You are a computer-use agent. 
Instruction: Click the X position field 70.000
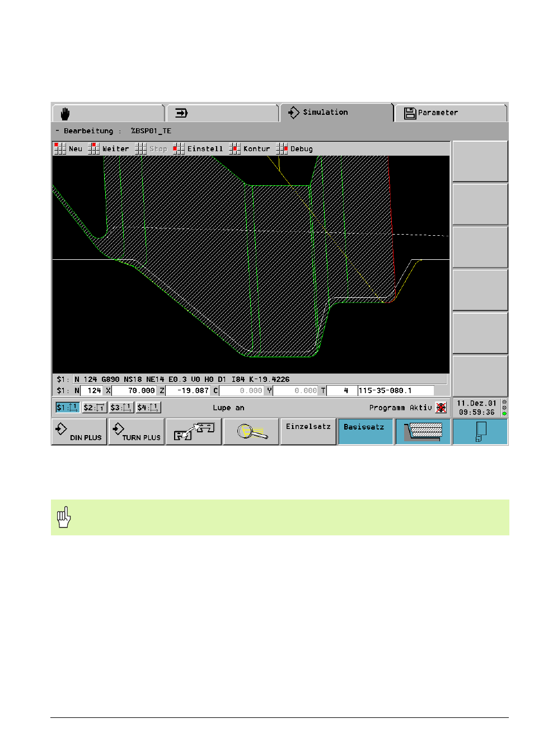point(134,391)
